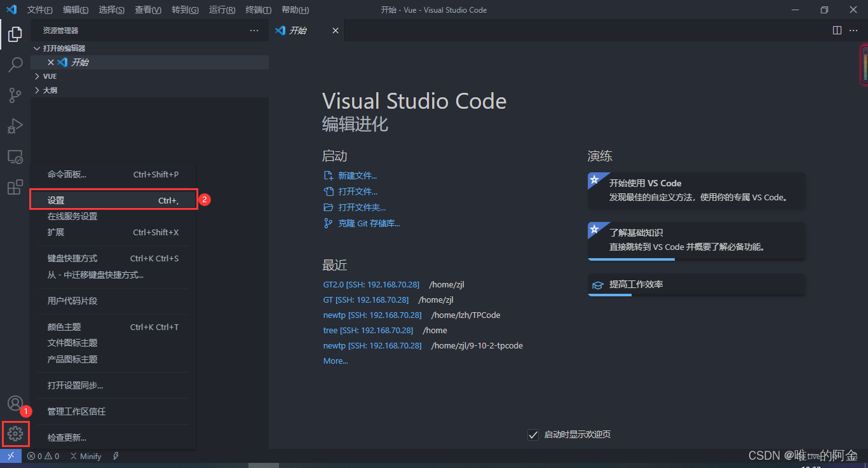The image size is (868, 468).
Task: Open the Source Control view icon
Action: pyautogui.click(x=15, y=95)
